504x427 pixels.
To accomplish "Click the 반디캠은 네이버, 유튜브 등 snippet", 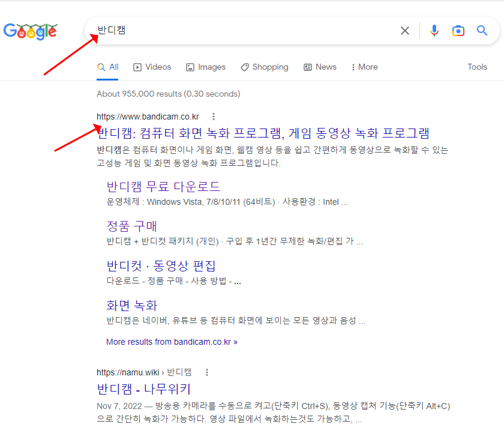I will tap(236, 321).
